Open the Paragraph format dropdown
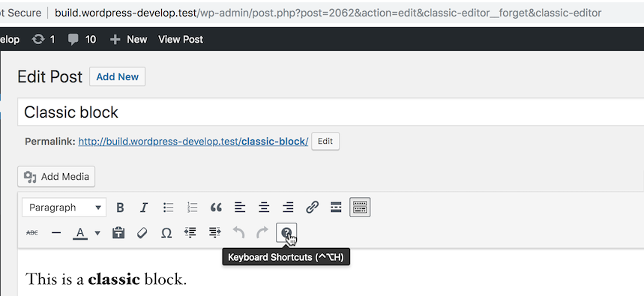Viewport: 644px width, 296px height. [64, 208]
